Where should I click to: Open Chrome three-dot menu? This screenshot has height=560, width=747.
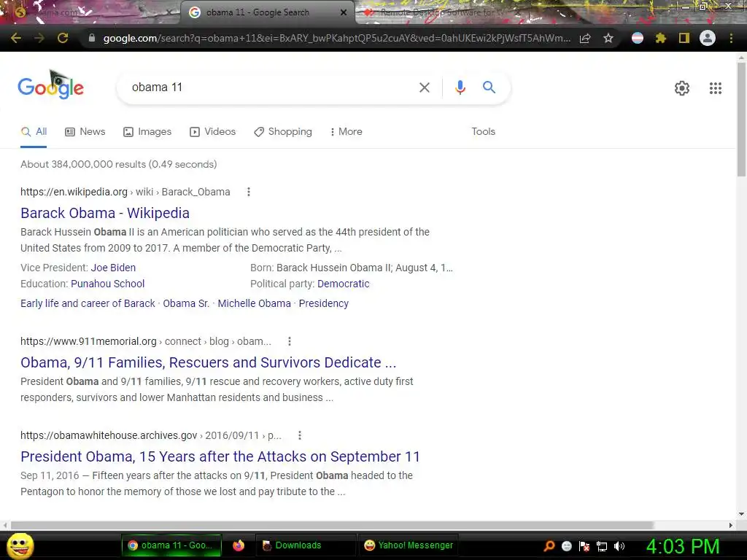(731, 38)
